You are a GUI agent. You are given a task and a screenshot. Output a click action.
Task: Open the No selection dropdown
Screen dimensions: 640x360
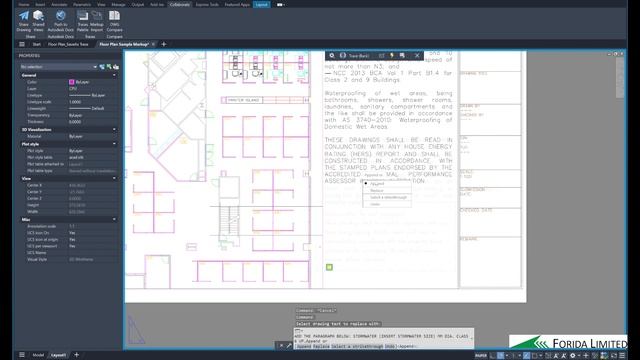[58, 67]
